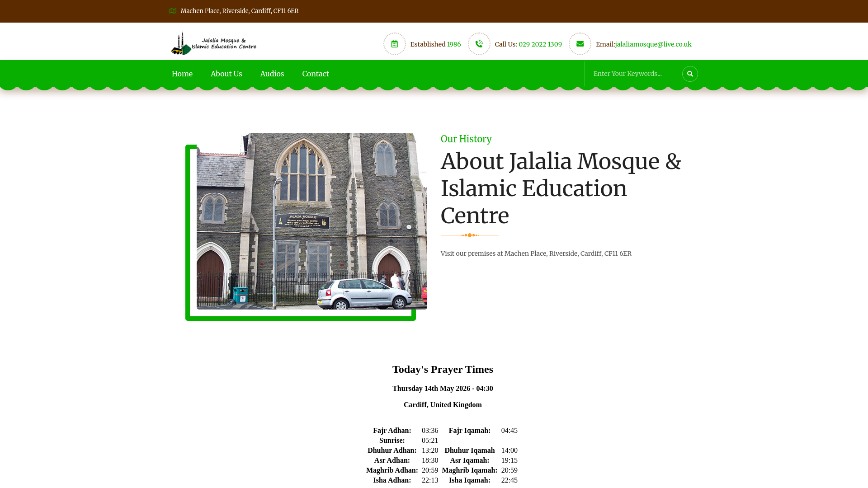Screen dimensions: 868x488
Task: Click the Jalalia Mosque logo
Action: 214,44
